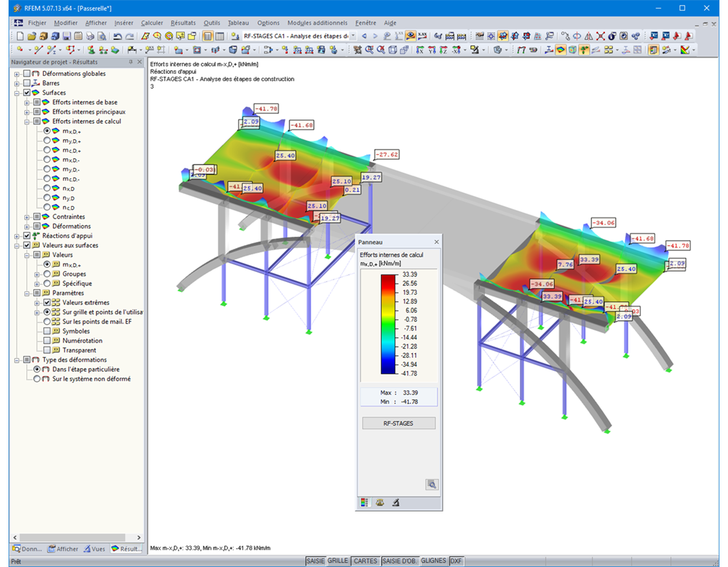This screenshot has height=567, width=728.
Task: Click the black info ball icon
Action: click(x=612, y=36)
